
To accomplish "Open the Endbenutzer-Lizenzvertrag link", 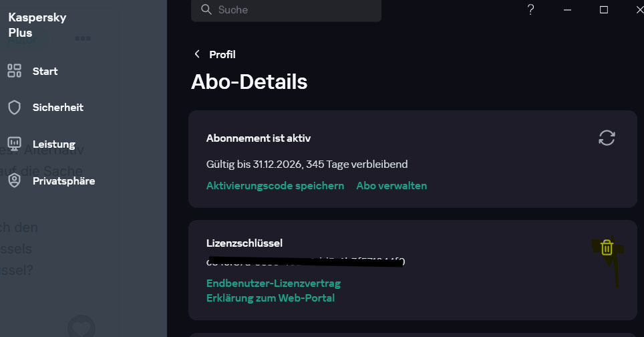I will pos(273,283).
